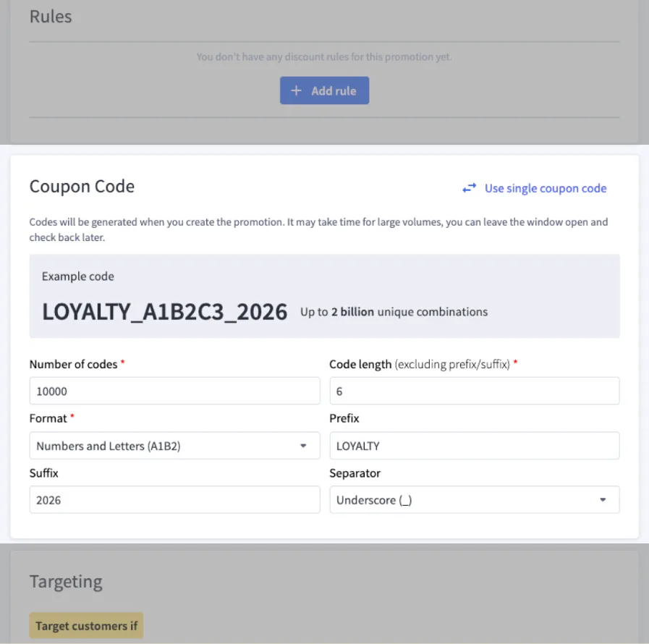Switch to Use single coupon code mode
This screenshot has width=649, height=644.
545,188
